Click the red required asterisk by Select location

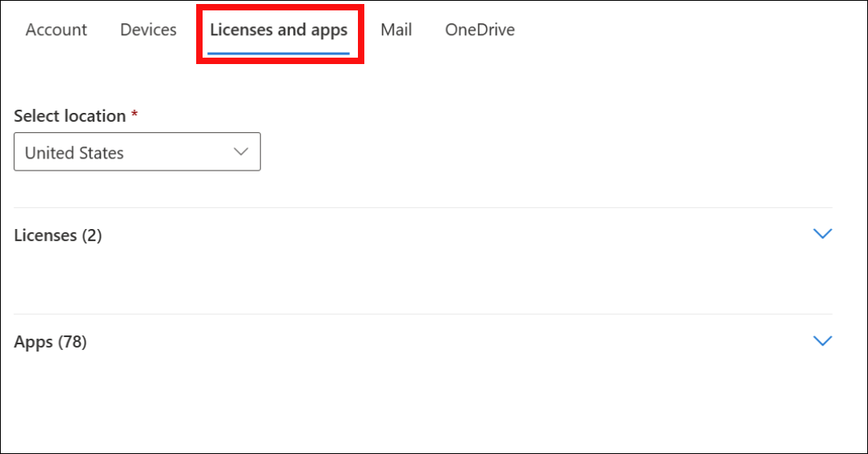click(x=135, y=115)
